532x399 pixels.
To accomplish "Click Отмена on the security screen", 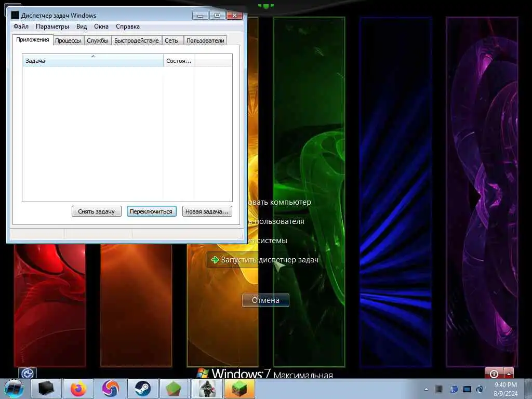I will (x=265, y=300).
